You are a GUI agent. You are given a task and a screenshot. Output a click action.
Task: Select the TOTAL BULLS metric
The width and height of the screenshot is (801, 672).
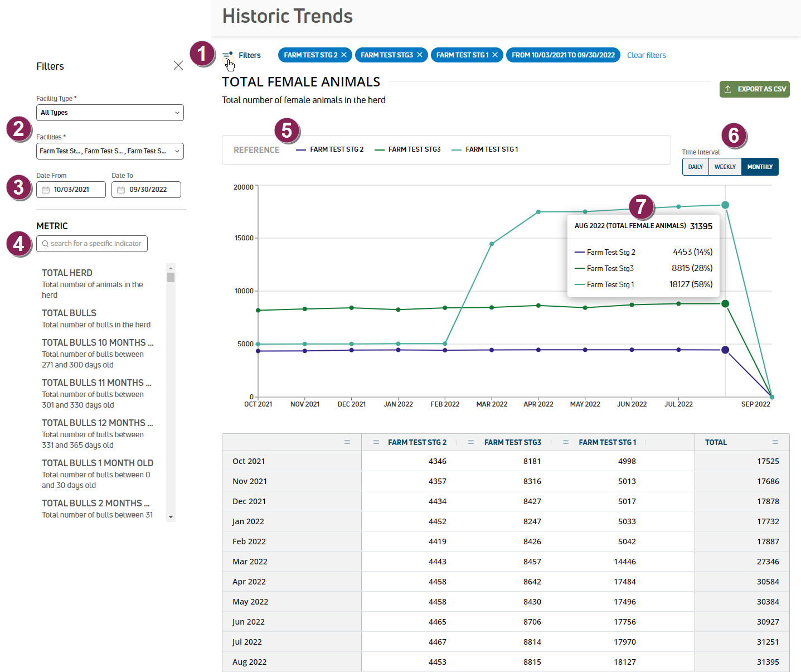click(69, 313)
